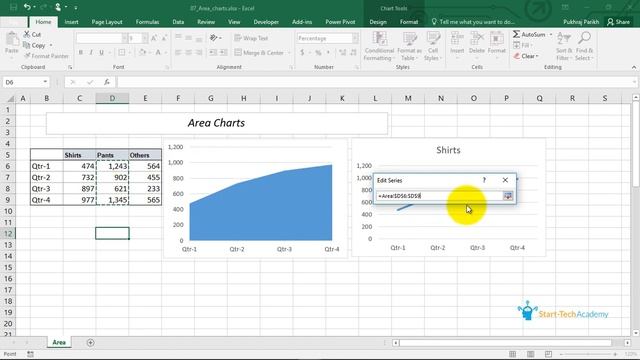Viewport: 640px width, 360px height.
Task: Toggle Italic formatting
Action: click(x=91, y=52)
